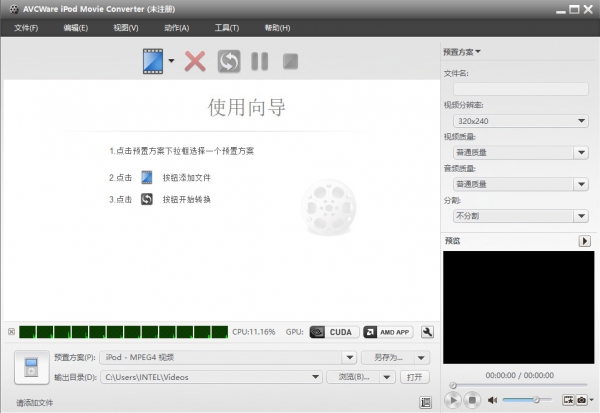Click the pause conversion icon
Image resolution: width=600 pixels, height=413 pixels.
click(259, 61)
